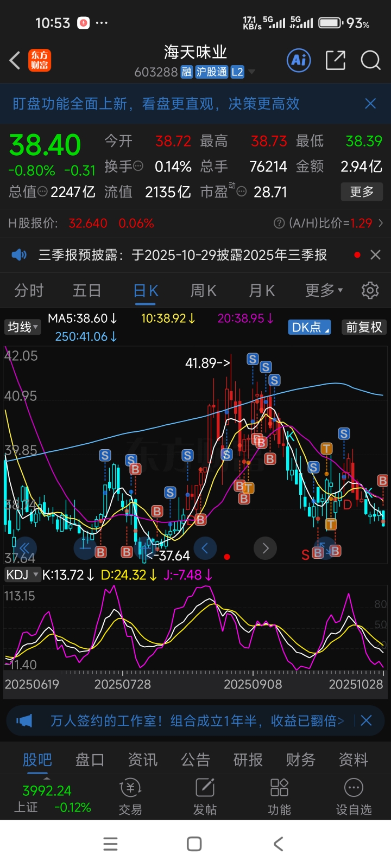Open the 均线 indicator dropdown
This screenshot has height=868, width=391.
(x=23, y=327)
